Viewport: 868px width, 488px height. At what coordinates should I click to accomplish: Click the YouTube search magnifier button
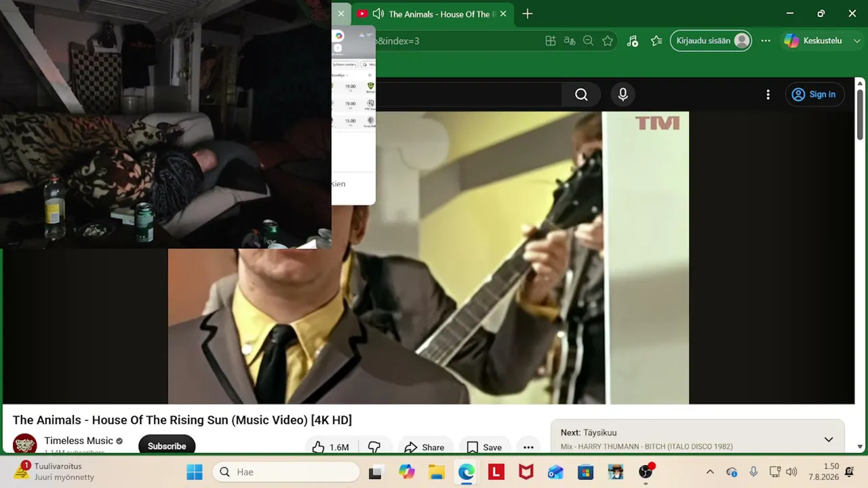(x=581, y=95)
